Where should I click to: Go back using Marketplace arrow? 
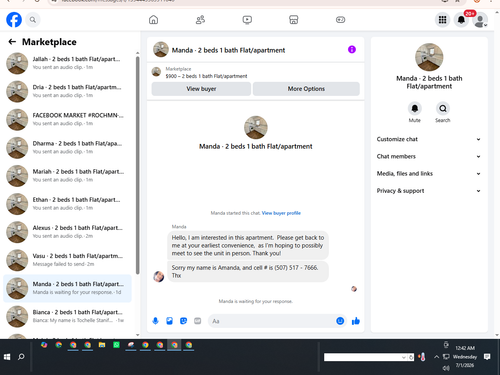[x=12, y=42]
